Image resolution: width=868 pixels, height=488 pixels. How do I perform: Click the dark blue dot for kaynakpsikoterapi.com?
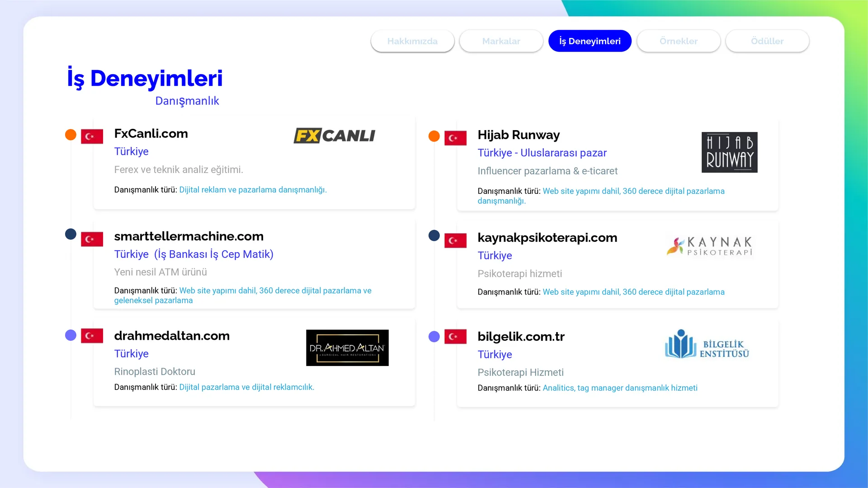pos(434,235)
